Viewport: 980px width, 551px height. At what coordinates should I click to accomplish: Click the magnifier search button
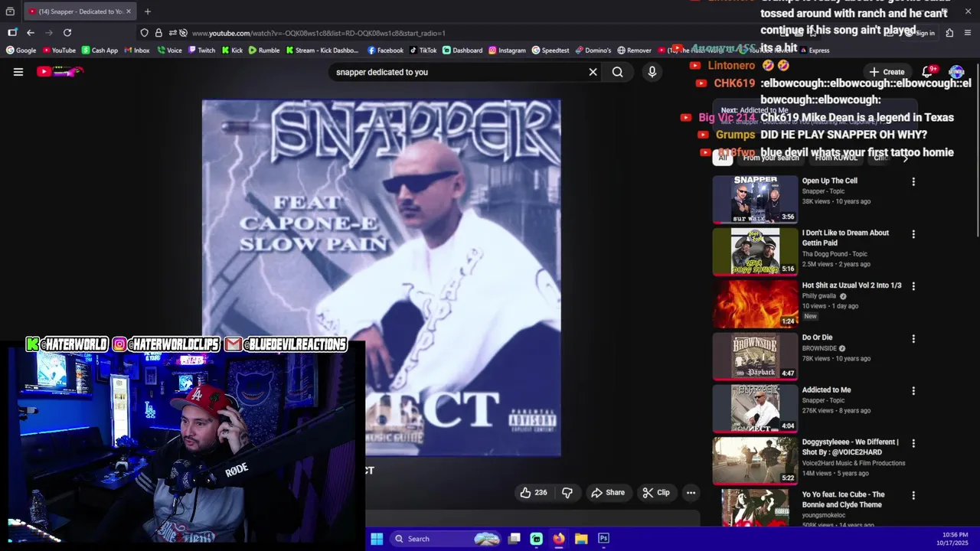pos(617,72)
